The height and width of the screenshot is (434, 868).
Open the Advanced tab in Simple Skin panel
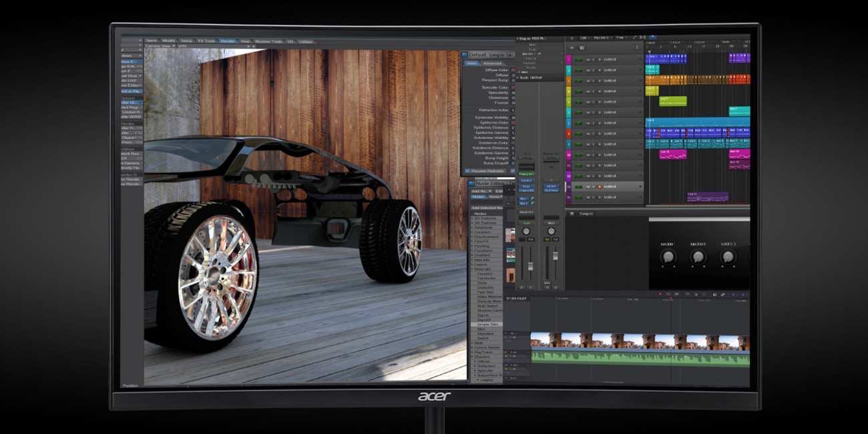[491, 63]
